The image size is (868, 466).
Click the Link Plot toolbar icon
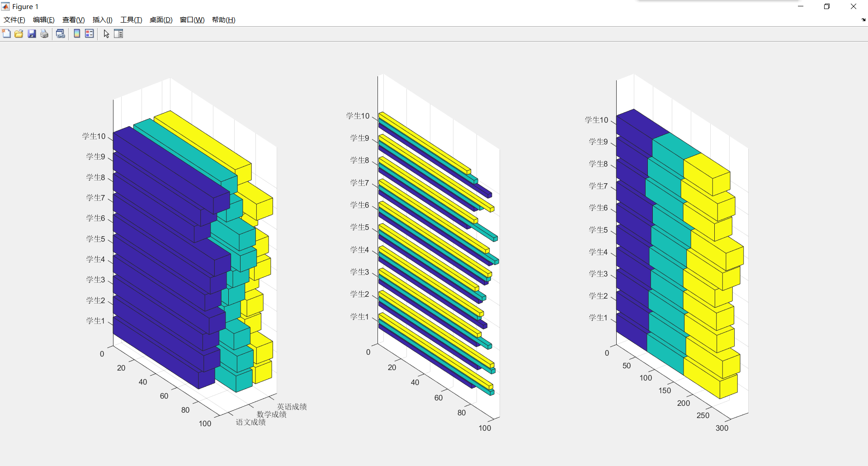61,33
